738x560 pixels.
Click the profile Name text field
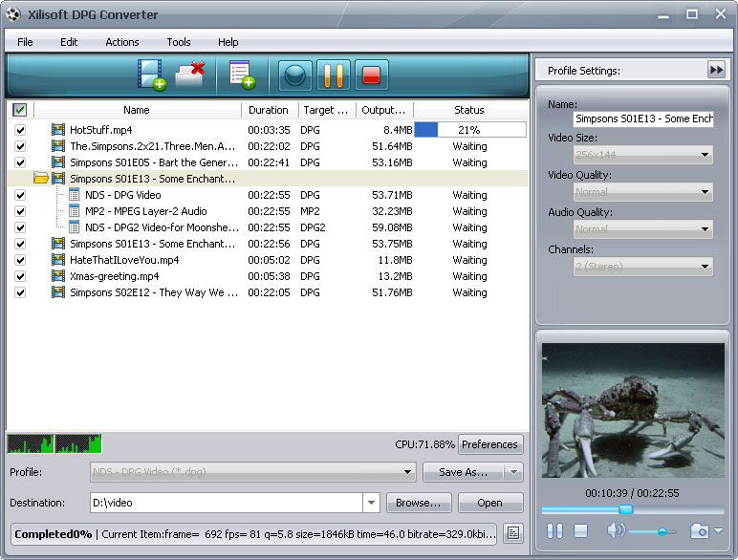(643, 118)
